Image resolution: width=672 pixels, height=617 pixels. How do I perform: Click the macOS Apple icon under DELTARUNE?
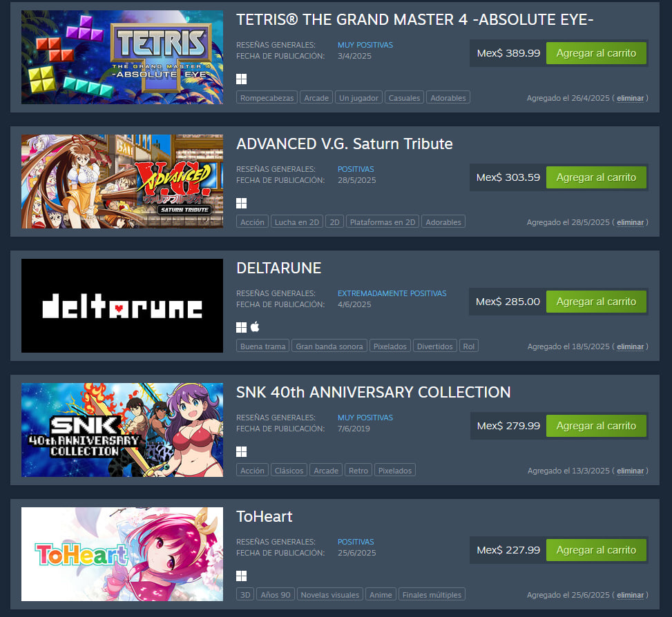(255, 326)
